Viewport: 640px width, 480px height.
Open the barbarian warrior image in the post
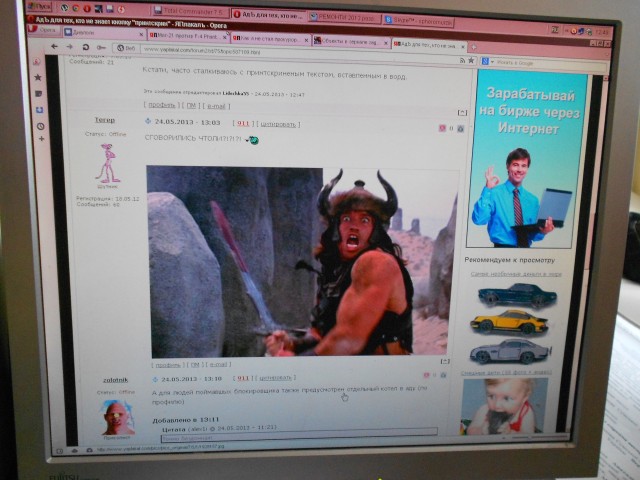302,262
